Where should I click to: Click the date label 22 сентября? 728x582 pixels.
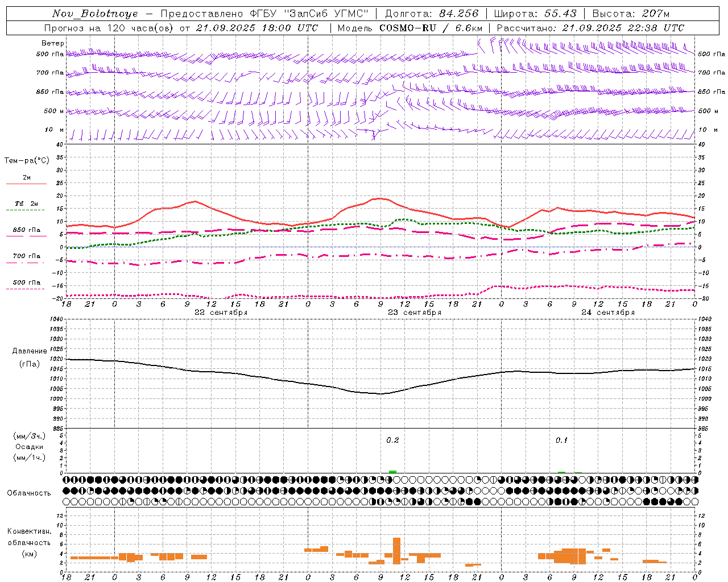point(221,313)
